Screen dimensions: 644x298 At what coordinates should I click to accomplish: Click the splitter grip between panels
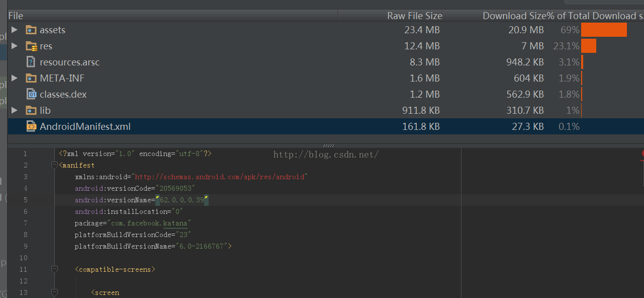tap(328, 146)
